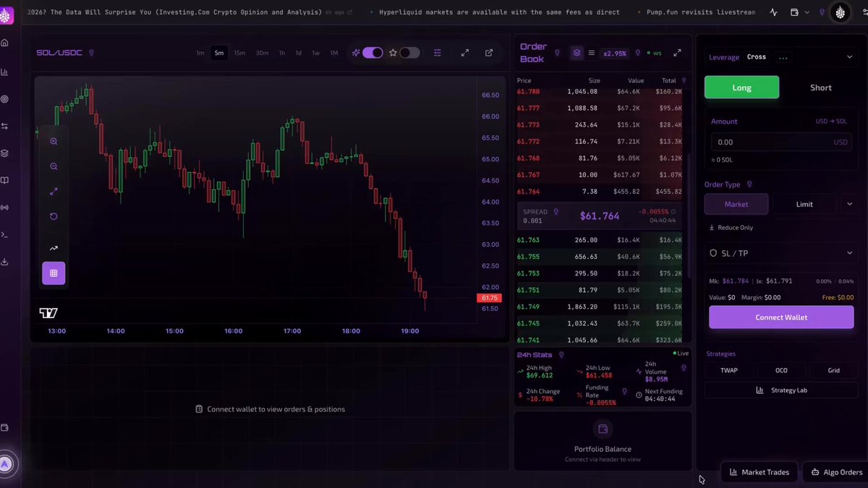Image resolution: width=868 pixels, height=488 pixels.
Task: Click the chart fit-to-screen arrows tool
Action: (54, 192)
